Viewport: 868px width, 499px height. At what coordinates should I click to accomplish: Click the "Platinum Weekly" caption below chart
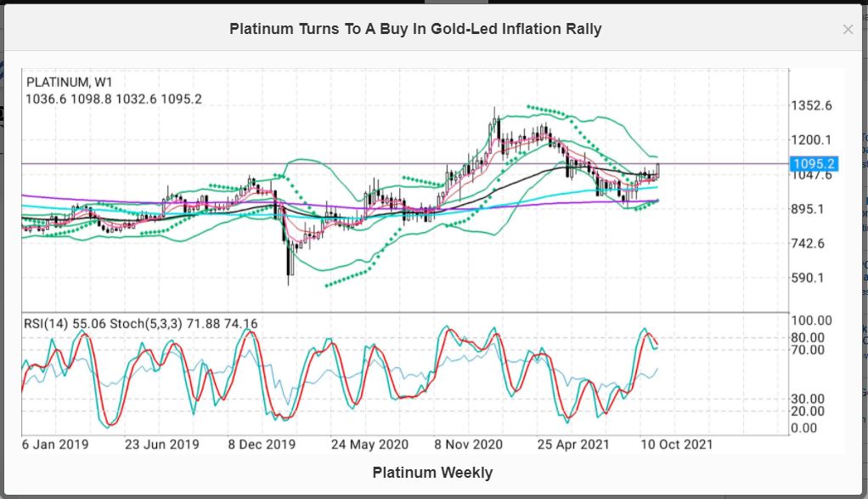click(432, 473)
